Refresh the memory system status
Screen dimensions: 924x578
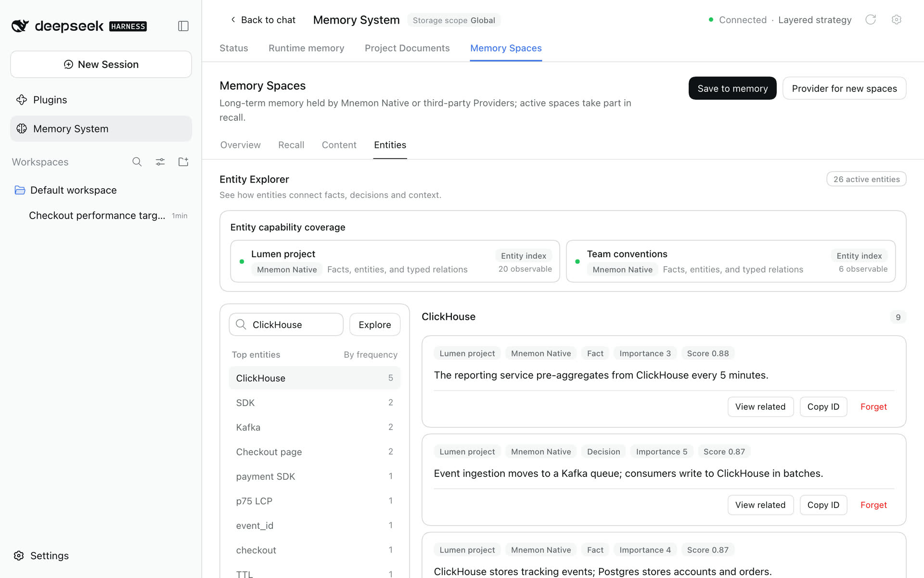pos(871,20)
